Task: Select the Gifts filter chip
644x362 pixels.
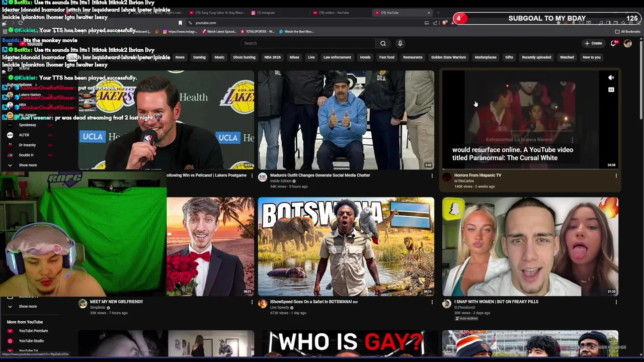Action: pos(509,57)
